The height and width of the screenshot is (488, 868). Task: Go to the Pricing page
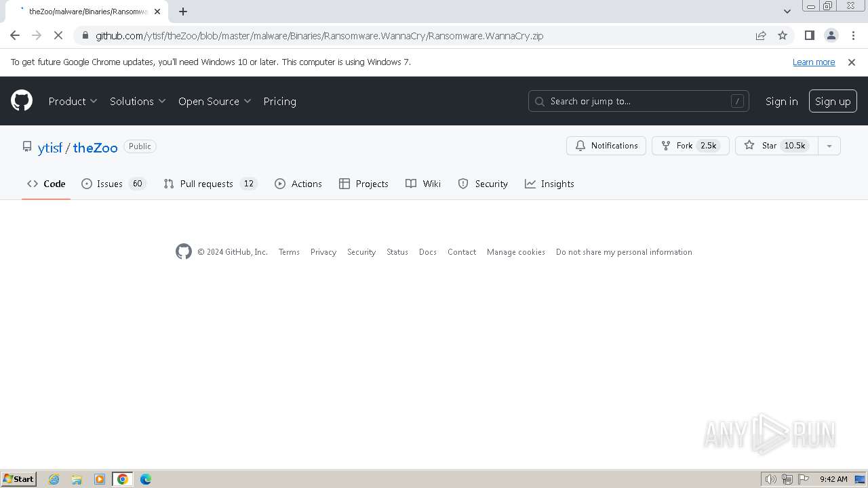coord(279,101)
